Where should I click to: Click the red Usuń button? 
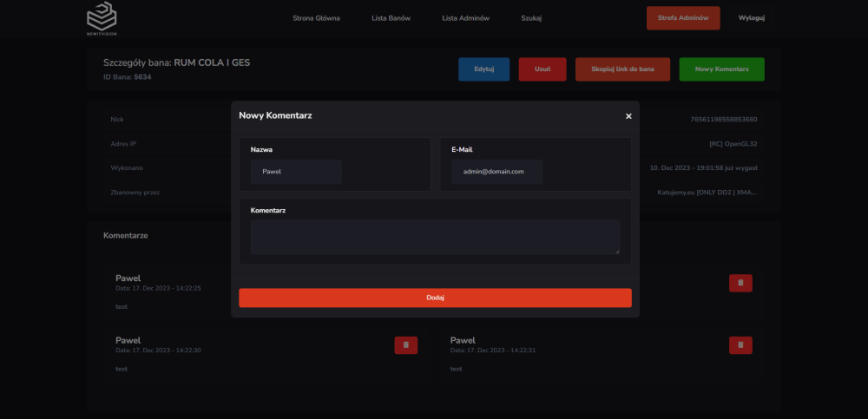(x=542, y=69)
